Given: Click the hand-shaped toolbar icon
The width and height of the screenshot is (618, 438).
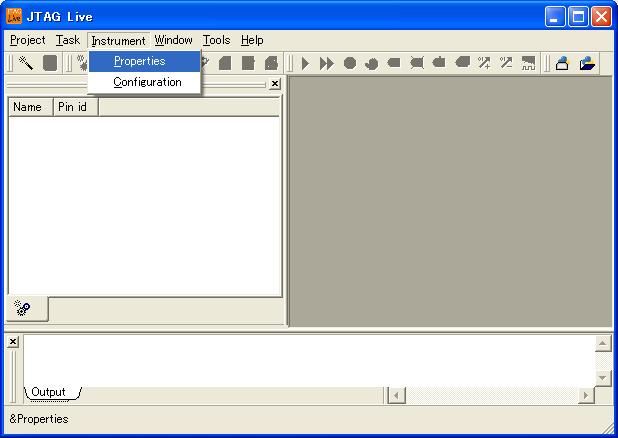Looking at the screenshot, I should tap(371, 63).
